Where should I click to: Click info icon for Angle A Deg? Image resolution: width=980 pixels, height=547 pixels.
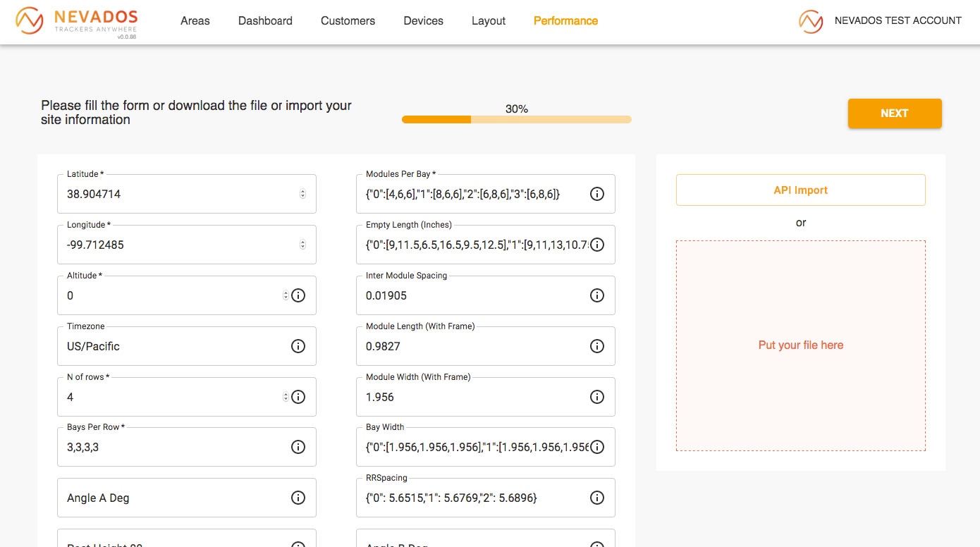click(298, 498)
